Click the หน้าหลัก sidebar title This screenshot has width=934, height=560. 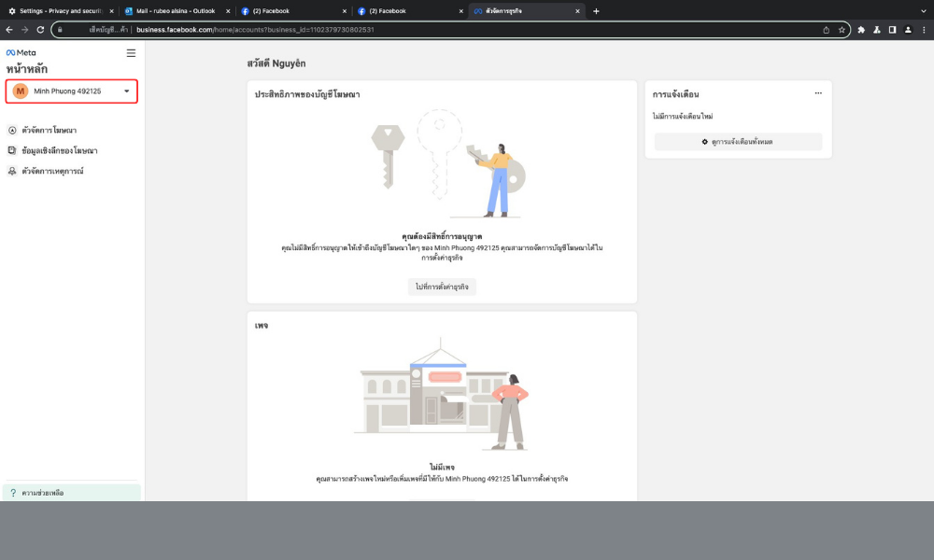27,69
